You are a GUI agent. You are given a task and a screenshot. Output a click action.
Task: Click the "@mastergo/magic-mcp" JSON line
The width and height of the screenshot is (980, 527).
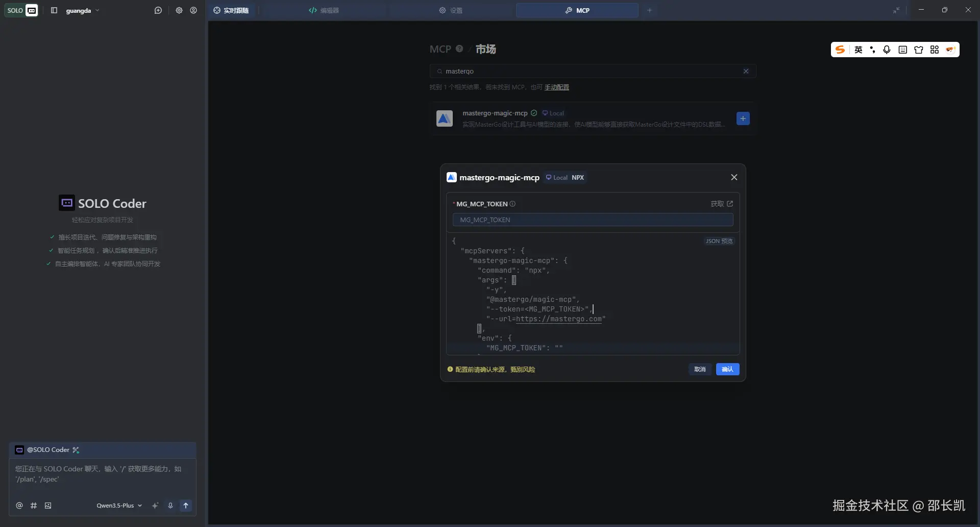point(533,300)
